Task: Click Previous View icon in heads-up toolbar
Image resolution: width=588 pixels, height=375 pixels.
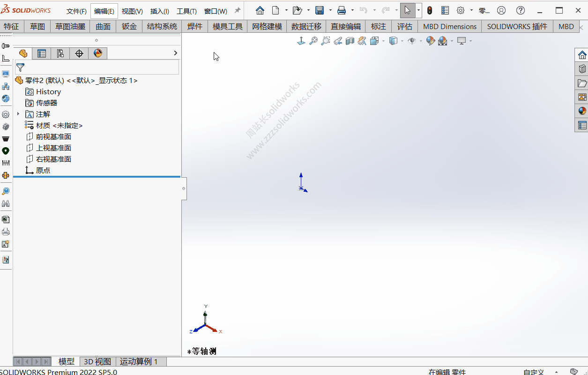Action: click(338, 41)
